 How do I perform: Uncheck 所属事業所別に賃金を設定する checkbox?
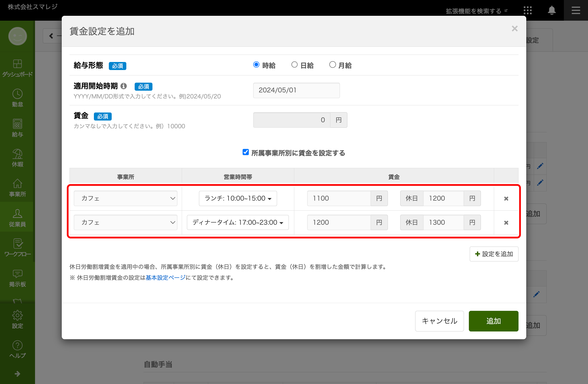click(246, 152)
